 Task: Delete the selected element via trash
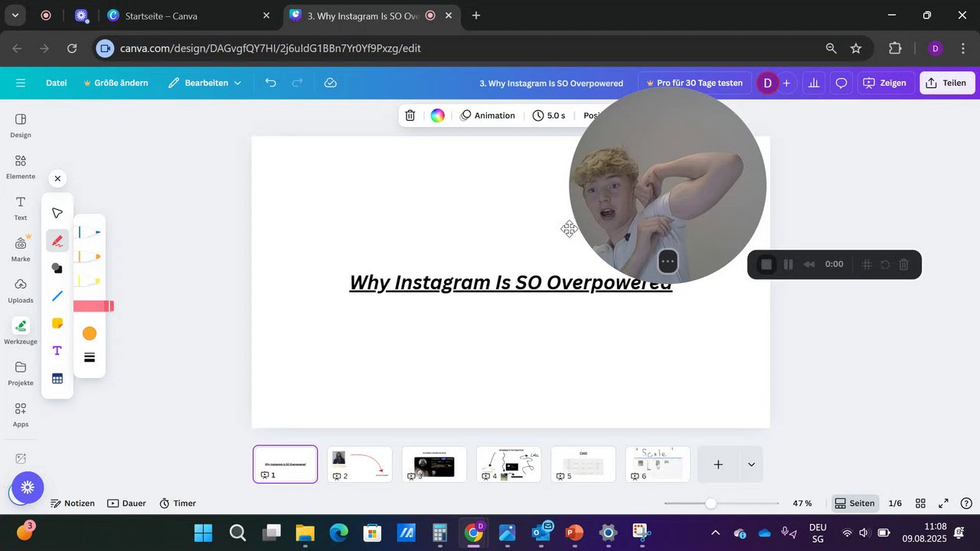pos(410,116)
